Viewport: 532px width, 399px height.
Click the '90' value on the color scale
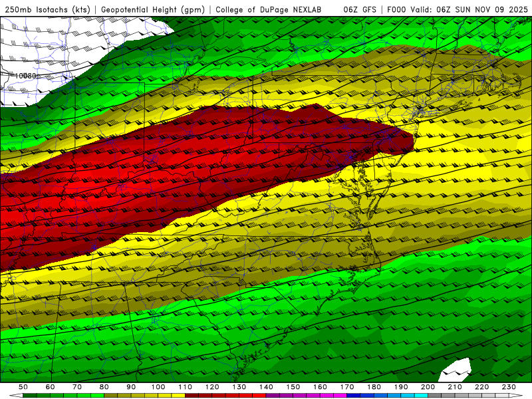[x=131, y=387]
